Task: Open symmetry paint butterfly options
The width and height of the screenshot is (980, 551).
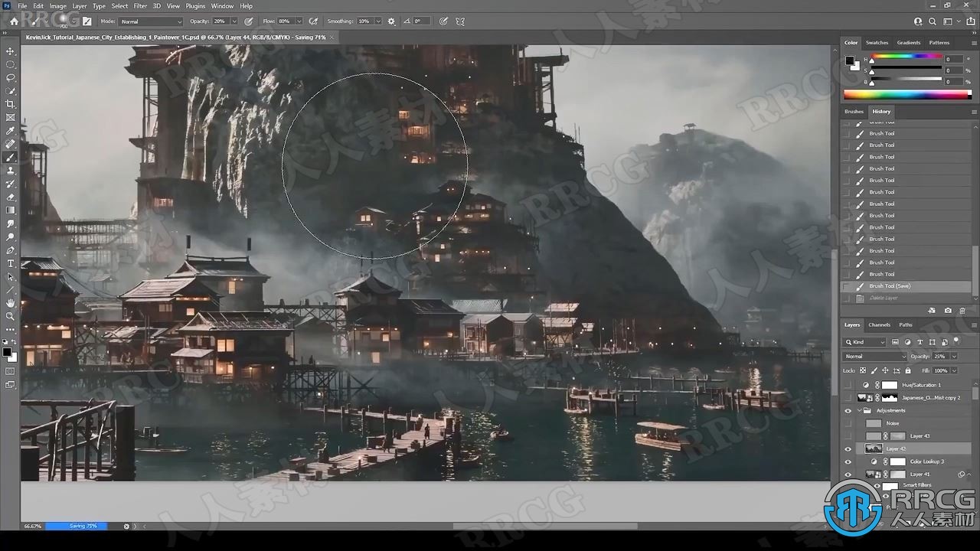Action: [460, 21]
